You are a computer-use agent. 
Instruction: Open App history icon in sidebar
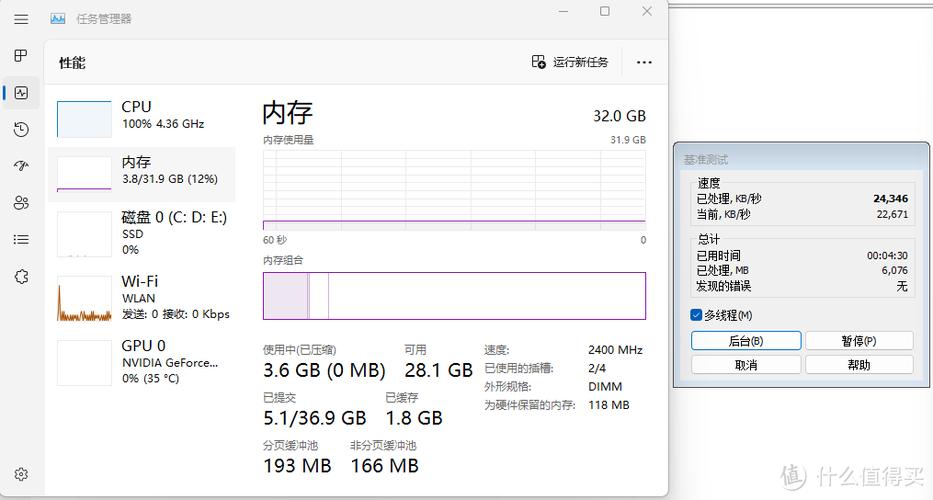[21, 129]
